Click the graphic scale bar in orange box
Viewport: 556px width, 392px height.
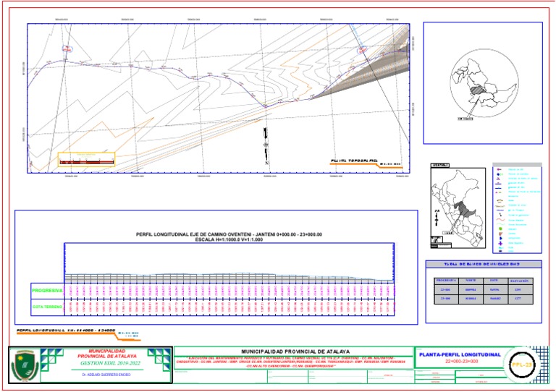click(87, 162)
